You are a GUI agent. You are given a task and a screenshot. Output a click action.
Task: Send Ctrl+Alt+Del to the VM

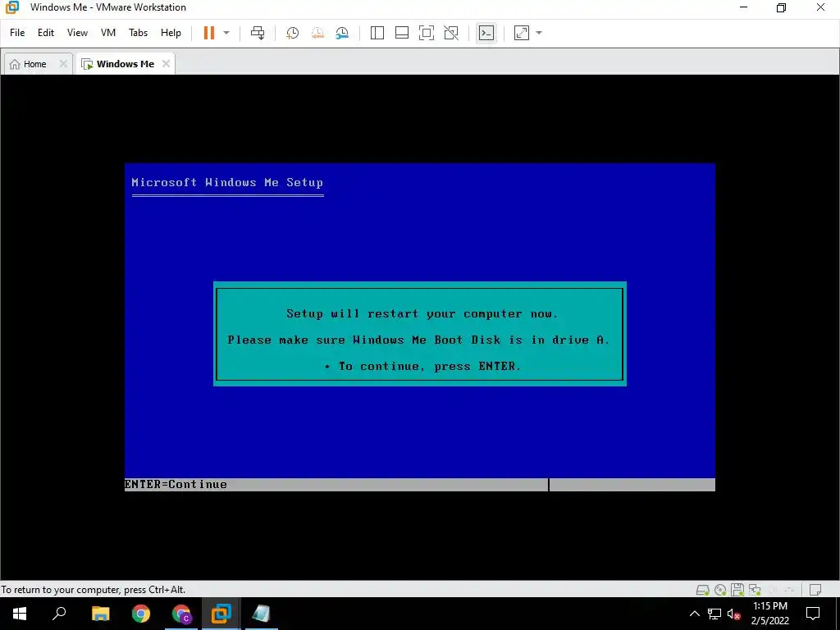click(258, 33)
